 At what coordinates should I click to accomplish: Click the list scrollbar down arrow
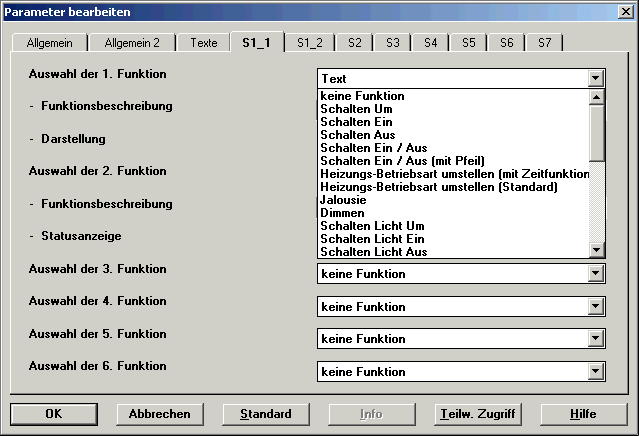click(x=597, y=250)
